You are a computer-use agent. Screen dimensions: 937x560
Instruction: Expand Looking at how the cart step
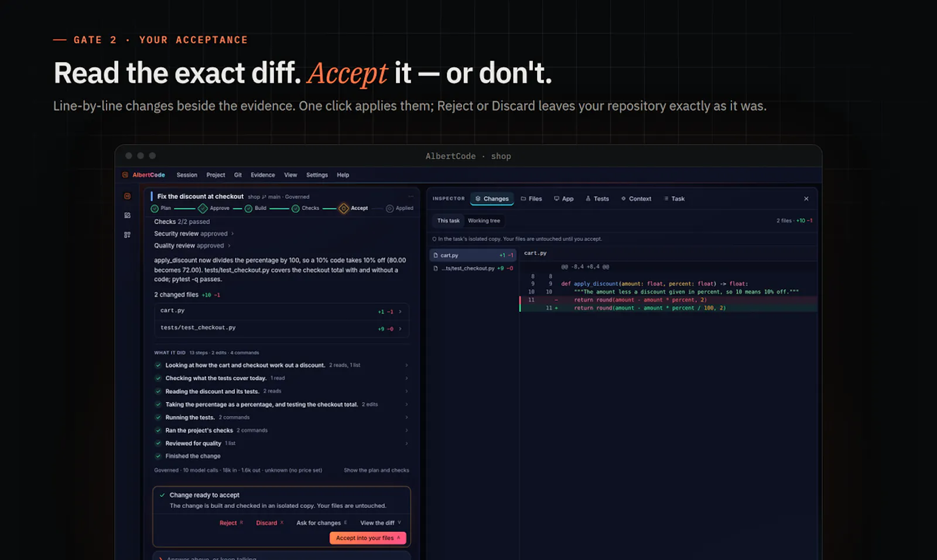[x=281, y=365]
